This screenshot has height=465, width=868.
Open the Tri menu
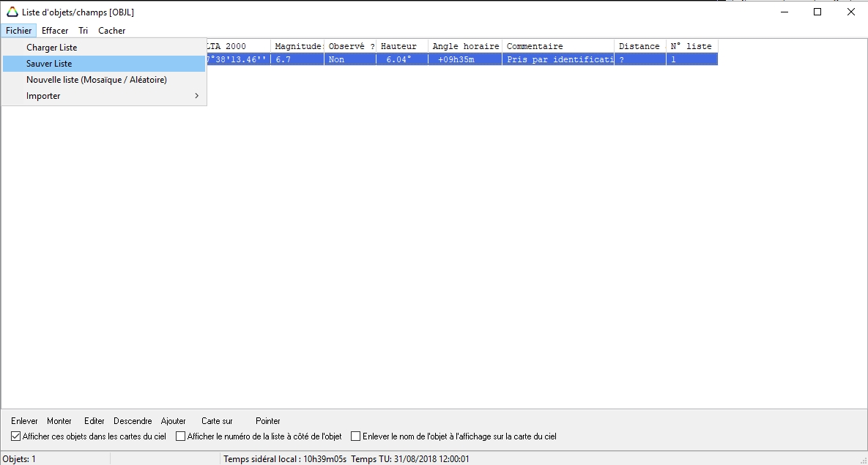pos(84,31)
